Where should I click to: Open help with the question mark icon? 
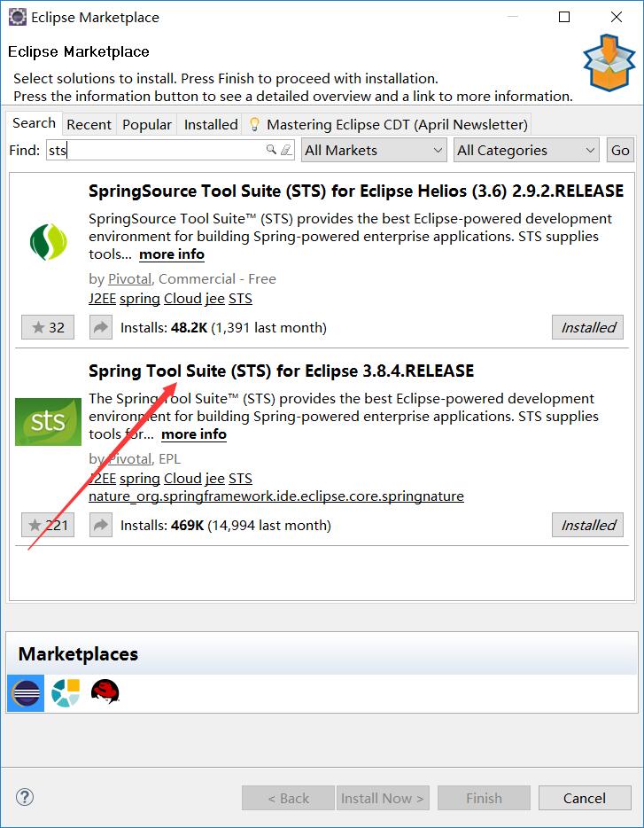tap(25, 797)
